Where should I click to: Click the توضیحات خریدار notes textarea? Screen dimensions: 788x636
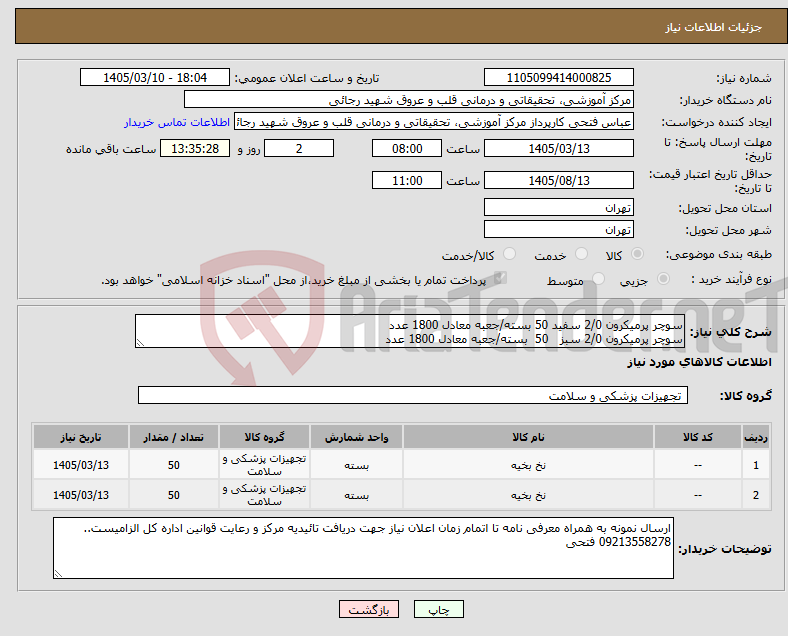[363, 548]
